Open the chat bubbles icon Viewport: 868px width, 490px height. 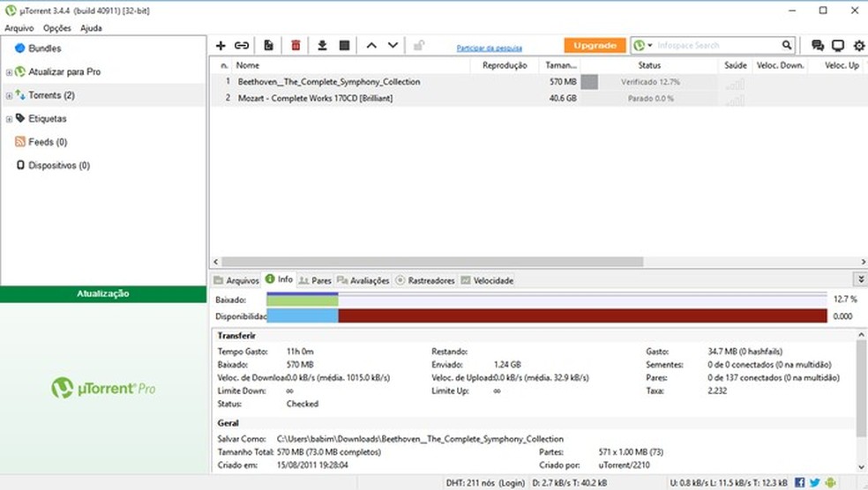[817, 45]
